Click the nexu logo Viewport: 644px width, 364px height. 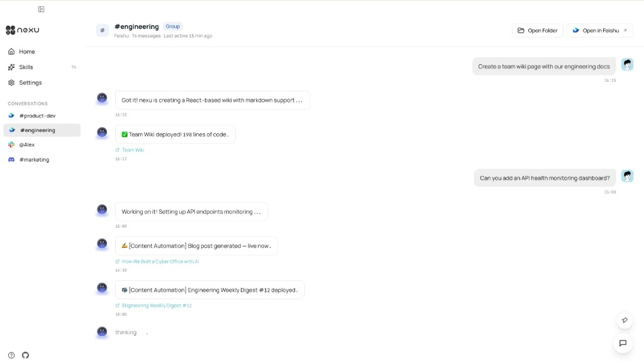[x=23, y=30]
